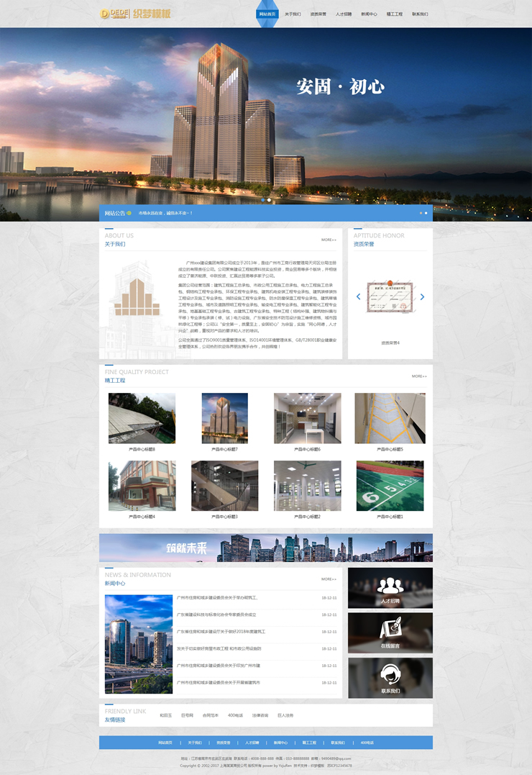Click the DEDE site logo
The image size is (532, 775).
point(135,14)
